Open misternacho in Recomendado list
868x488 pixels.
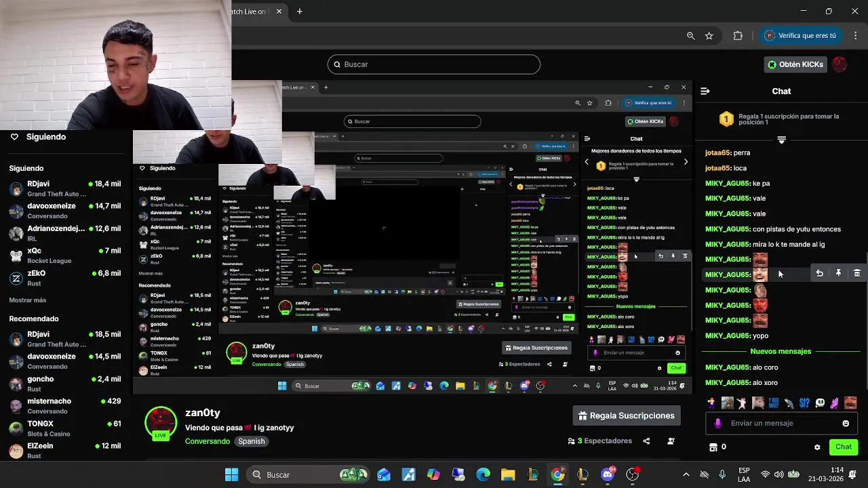tap(65, 406)
